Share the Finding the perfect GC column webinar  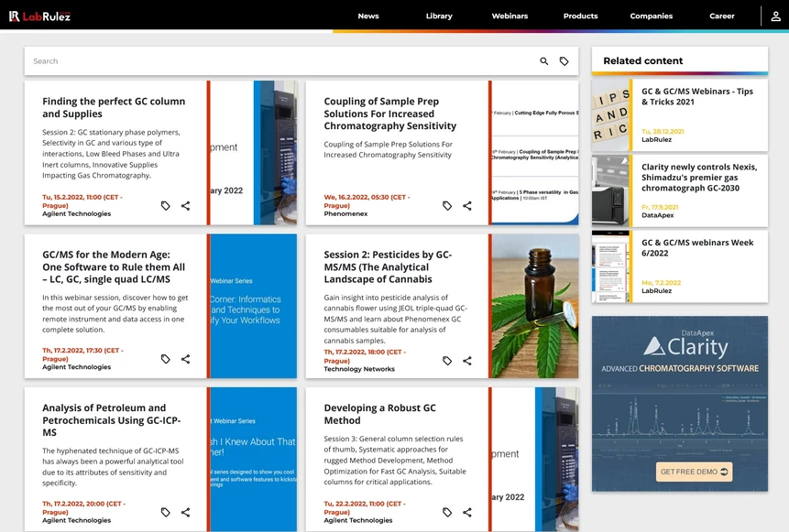pyautogui.click(x=186, y=206)
